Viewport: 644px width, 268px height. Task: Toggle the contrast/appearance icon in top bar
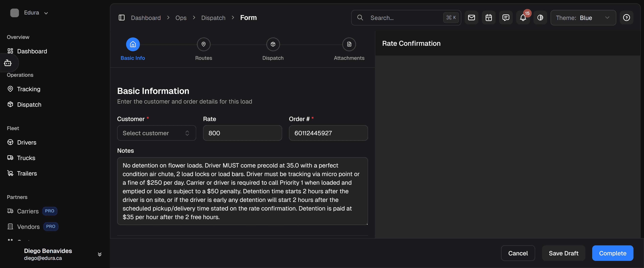tap(540, 17)
